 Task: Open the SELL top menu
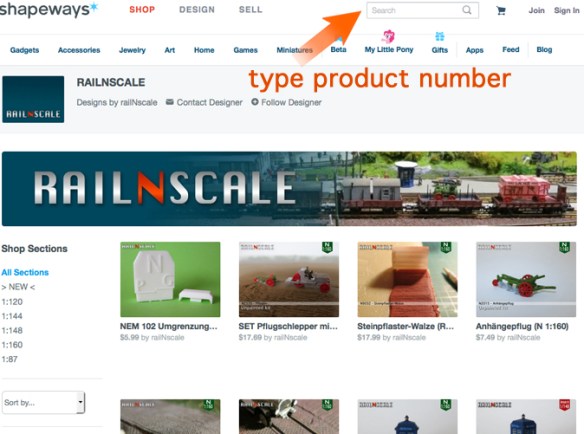(x=250, y=10)
